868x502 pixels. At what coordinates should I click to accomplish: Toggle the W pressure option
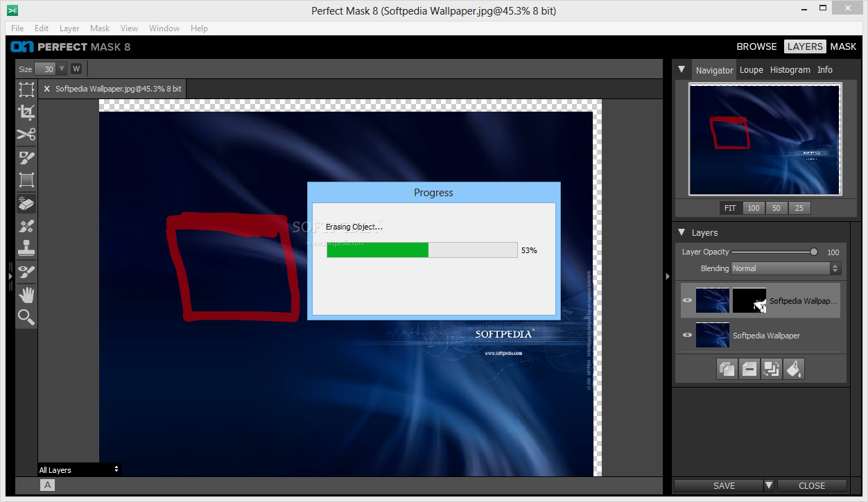click(x=76, y=69)
